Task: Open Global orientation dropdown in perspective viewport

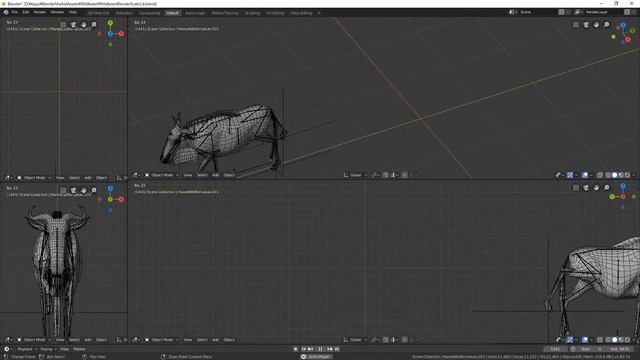Action: coord(355,175)
